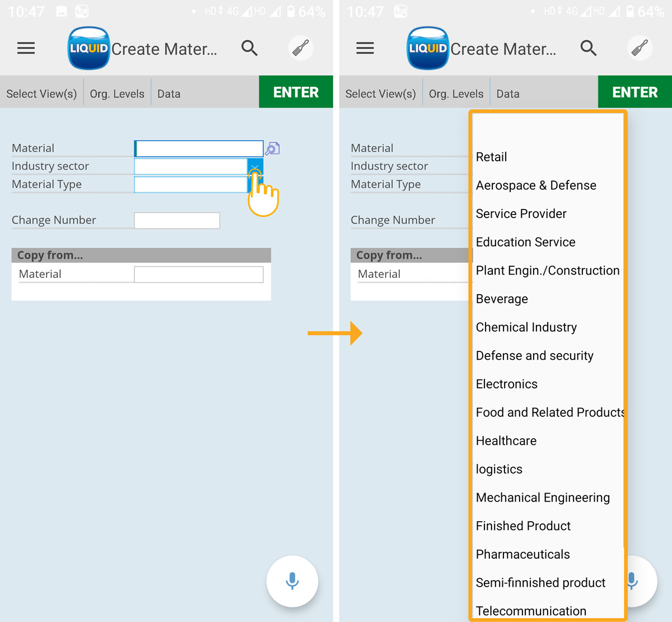Image resolution: width=672 pixels, height=622 pixels.
Task: Open Select View(s) tab on left screen
Action: click(41, 94)
